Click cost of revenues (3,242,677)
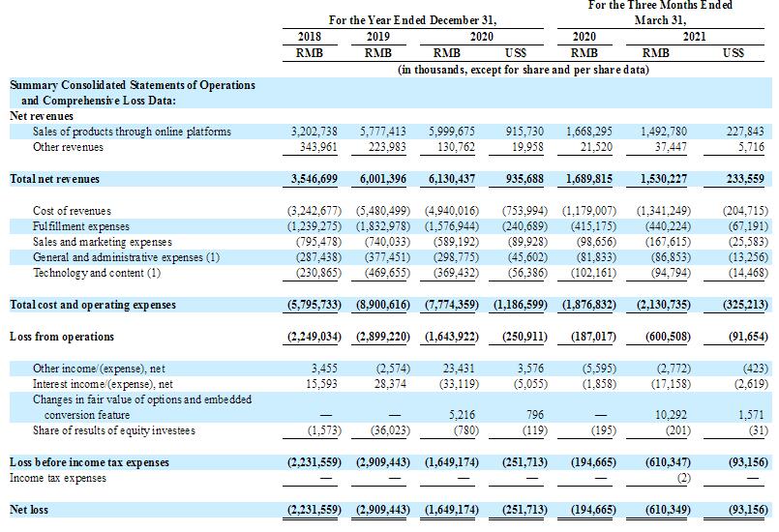 (315, 211)
